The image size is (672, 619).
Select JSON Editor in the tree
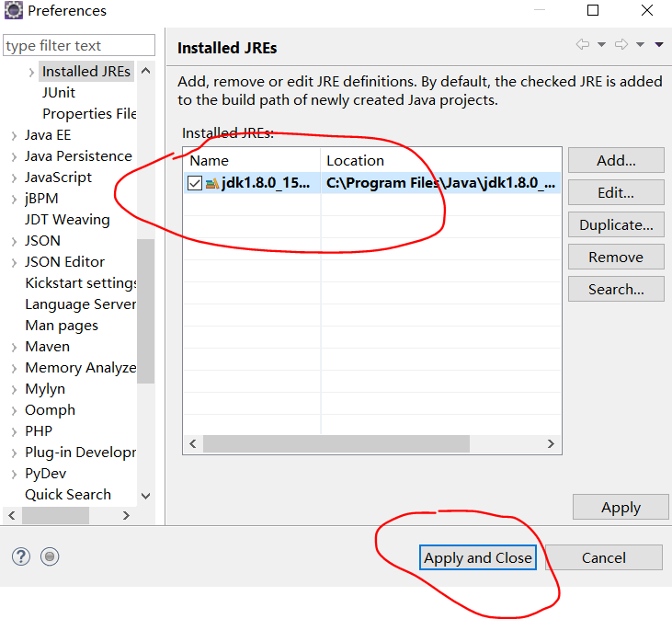click(x=64, y=261)
